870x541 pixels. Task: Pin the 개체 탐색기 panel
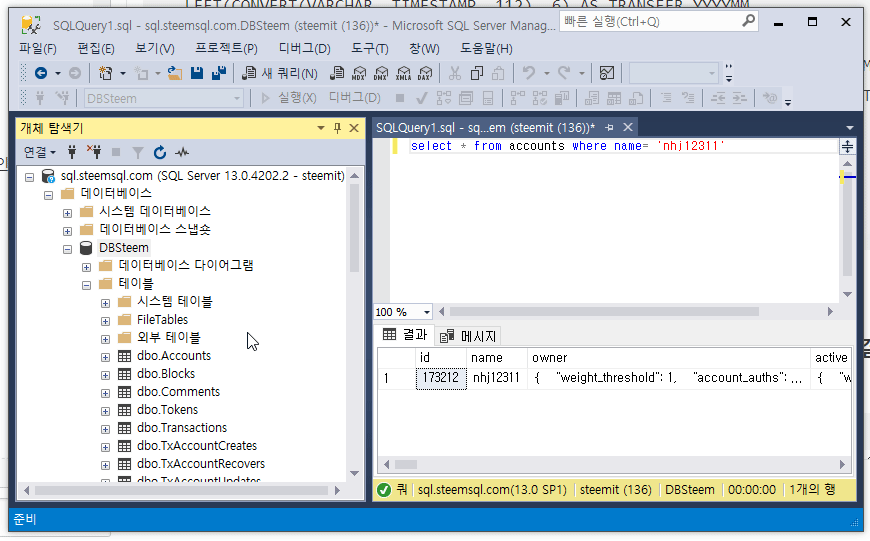tap(337, 128)
